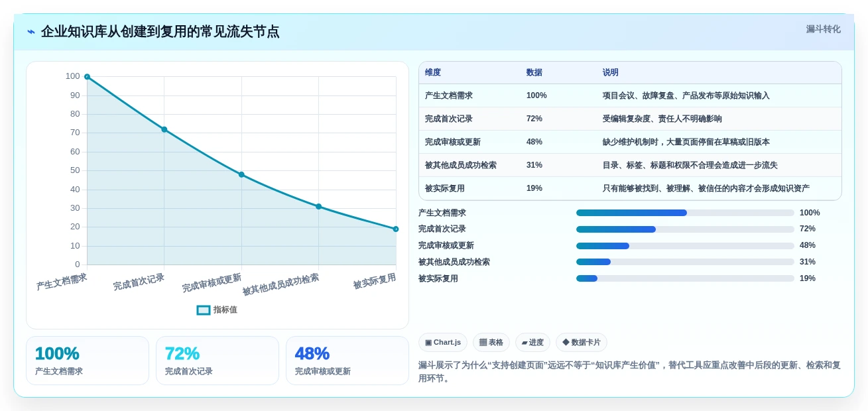868x411 pixels.
Task: Click the x-axis label 完成审核或更新
Action: pos(212,283)
